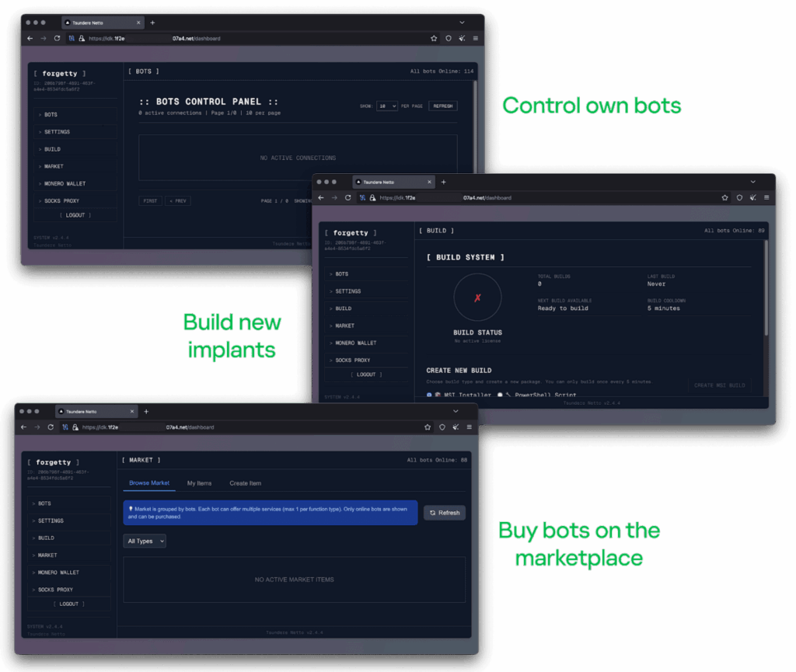Image resolution: width=796 pixels, height=672 pixels.
Task: Switch to the Create Item tab
Action: pos(245,483)
